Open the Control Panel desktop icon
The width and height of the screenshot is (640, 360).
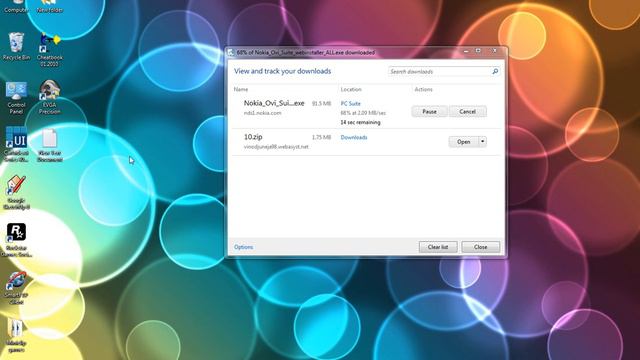16,98
